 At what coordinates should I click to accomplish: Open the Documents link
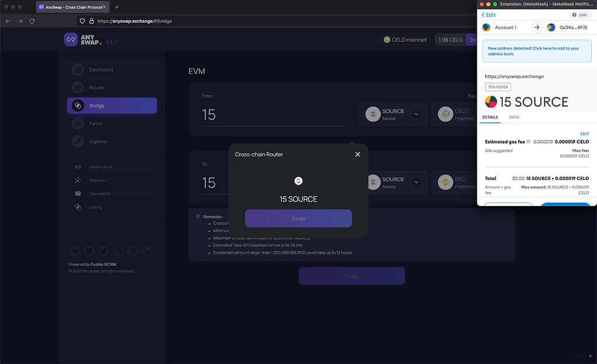point(100,193)
